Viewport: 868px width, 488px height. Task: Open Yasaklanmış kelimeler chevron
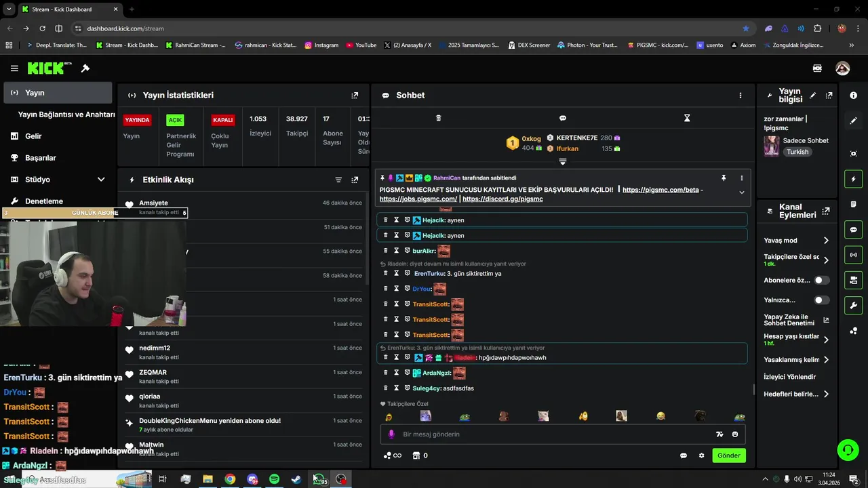[826, 360]
